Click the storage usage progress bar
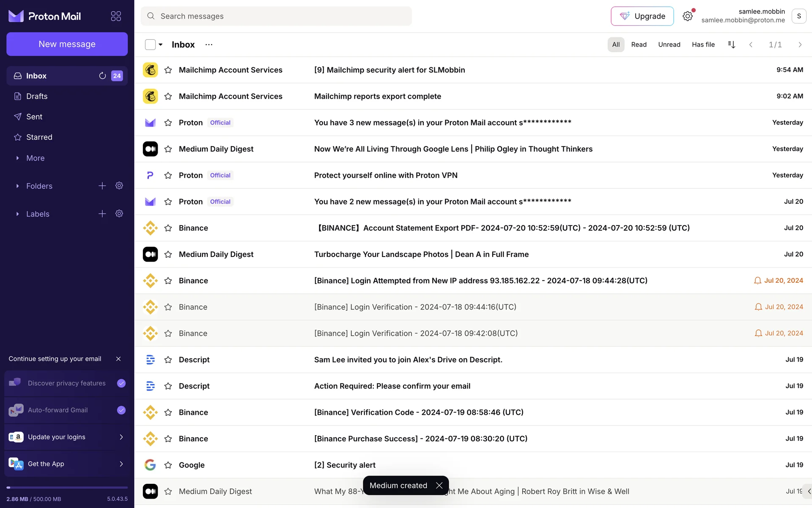812x508 pixels. (x=67, y=488)
